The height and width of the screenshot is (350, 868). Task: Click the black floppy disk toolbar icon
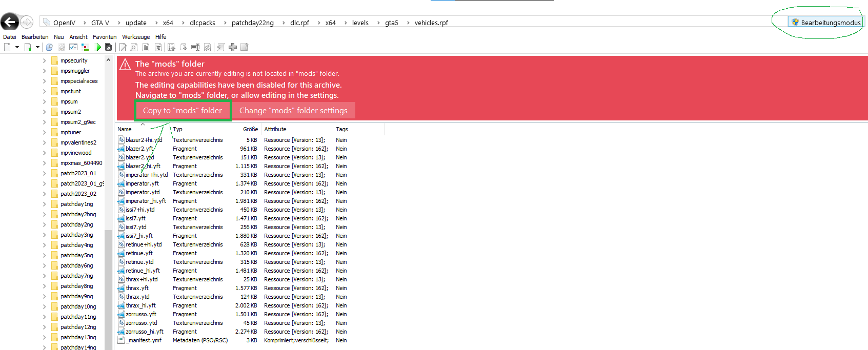pyautogui.click(x=109, y=47)
